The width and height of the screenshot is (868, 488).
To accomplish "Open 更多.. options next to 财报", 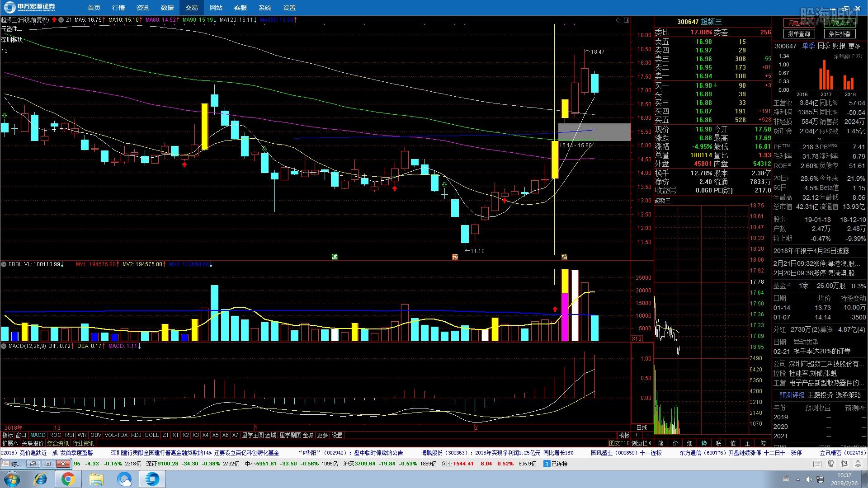I will pos(857,46).
